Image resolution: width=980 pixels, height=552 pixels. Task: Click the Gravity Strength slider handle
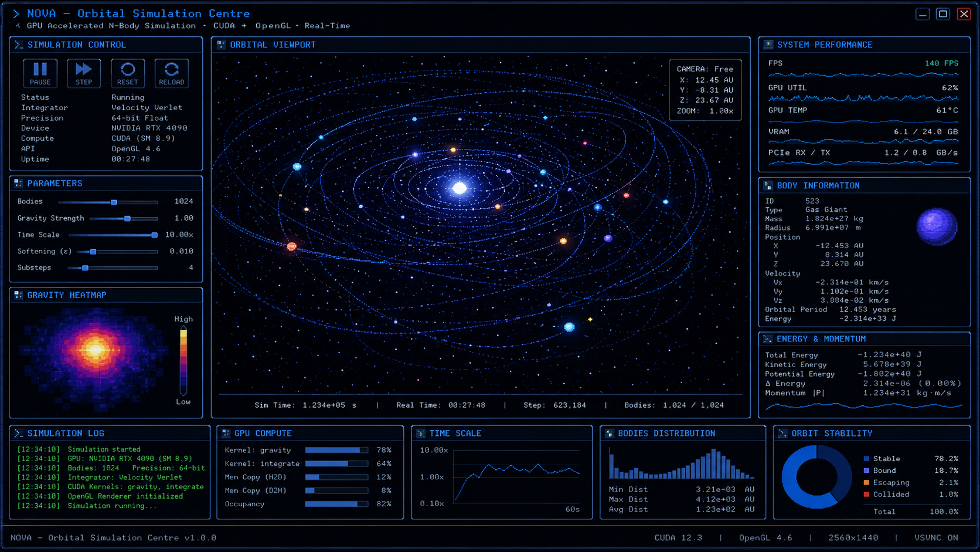[x=127, y=218]
